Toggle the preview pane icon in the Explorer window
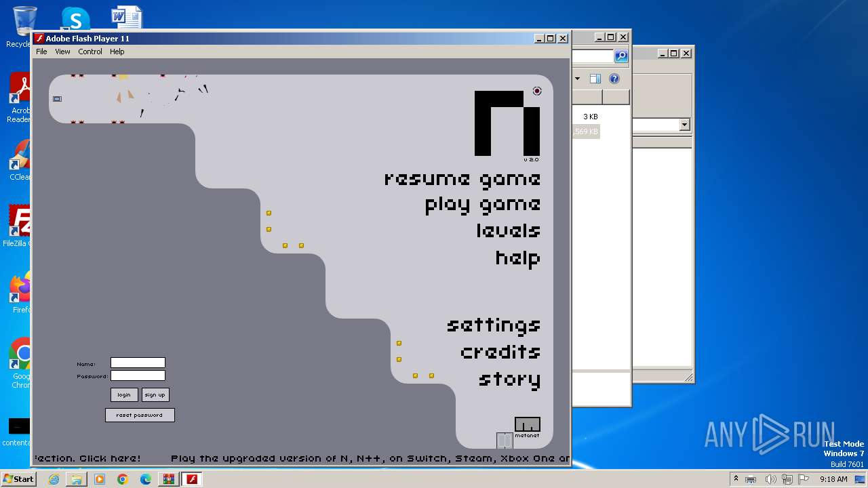Screen dimensions: 868x488 pos(595,79)
